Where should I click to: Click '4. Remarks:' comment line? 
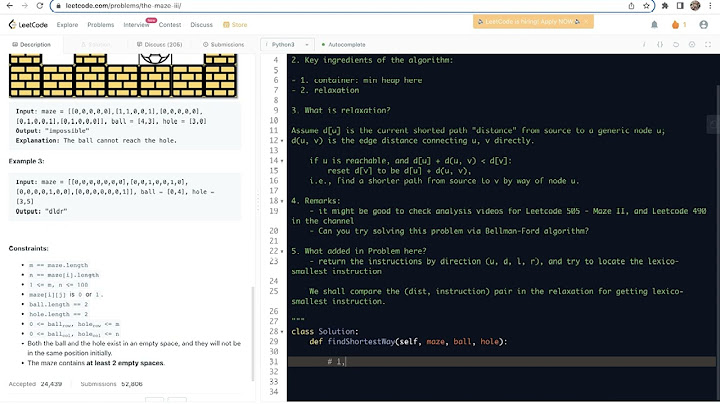(x=316, y=201)
